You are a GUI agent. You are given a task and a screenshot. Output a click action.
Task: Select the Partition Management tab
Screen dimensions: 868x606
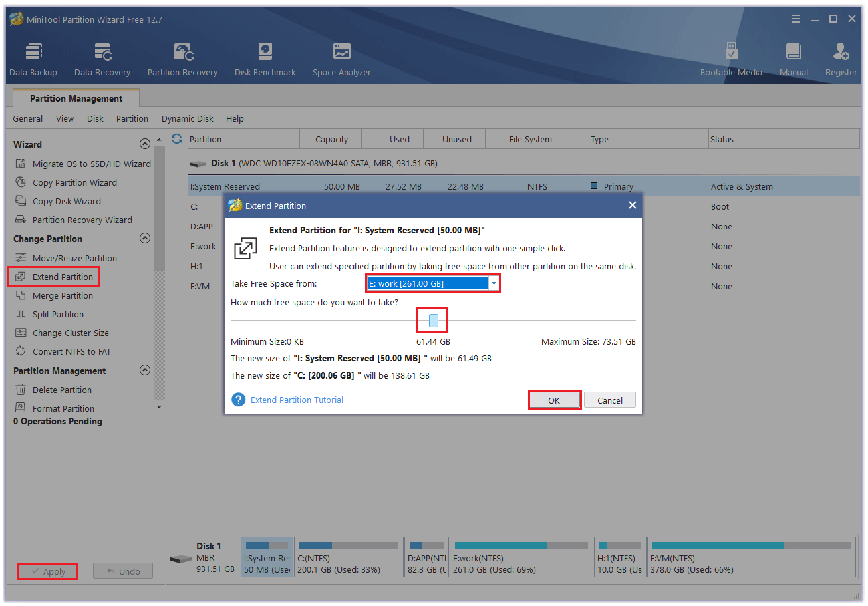(x=76, y=98)
